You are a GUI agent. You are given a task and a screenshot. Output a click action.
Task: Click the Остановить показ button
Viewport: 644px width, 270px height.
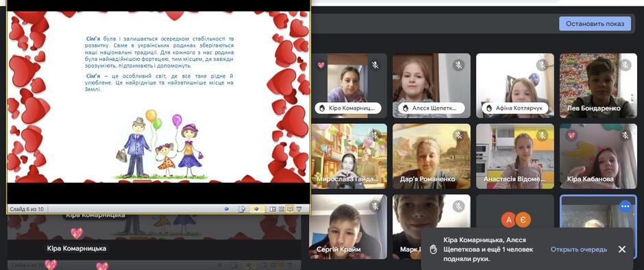click(x=595, y=24)
